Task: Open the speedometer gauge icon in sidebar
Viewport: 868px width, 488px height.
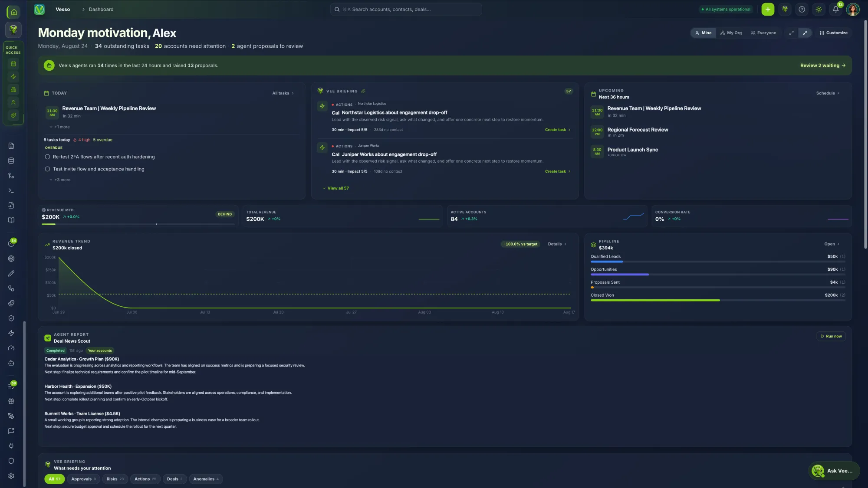Action: click(11, 348)
